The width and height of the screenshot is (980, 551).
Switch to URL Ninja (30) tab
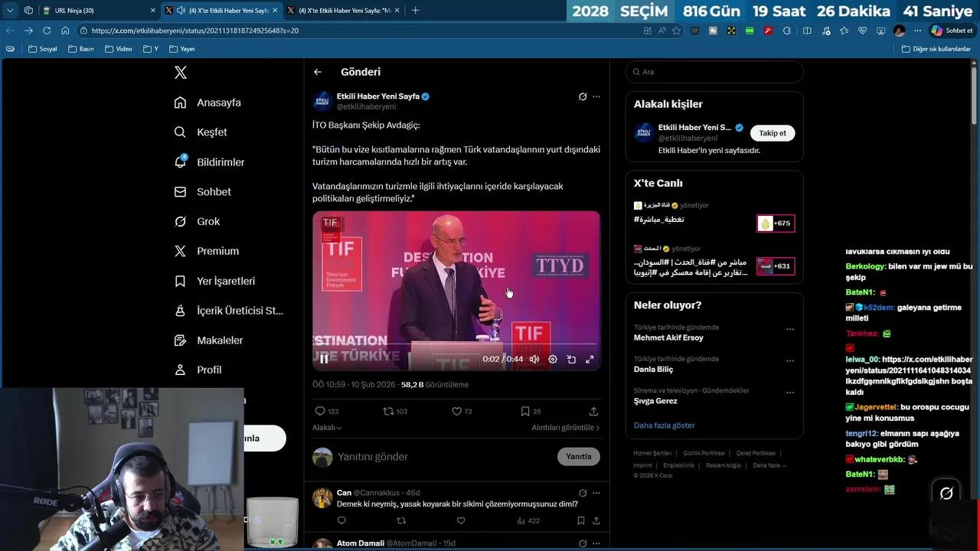[x=98, y=10]
